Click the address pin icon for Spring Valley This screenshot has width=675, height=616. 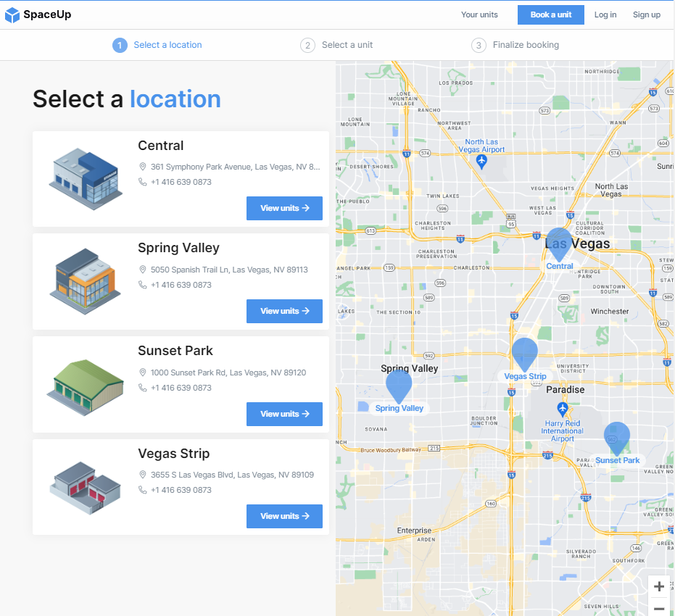click(143, 270)
